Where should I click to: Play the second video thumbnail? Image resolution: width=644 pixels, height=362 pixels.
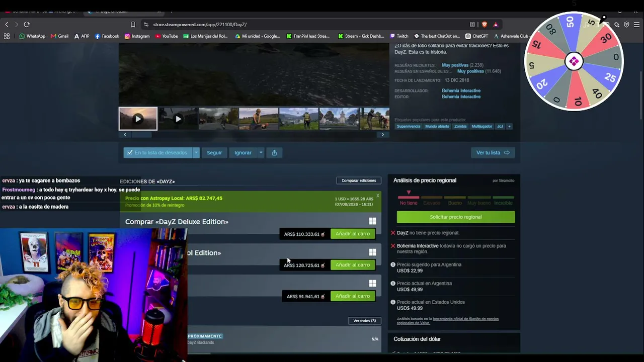pyautogui.click(x=178, y=119)
